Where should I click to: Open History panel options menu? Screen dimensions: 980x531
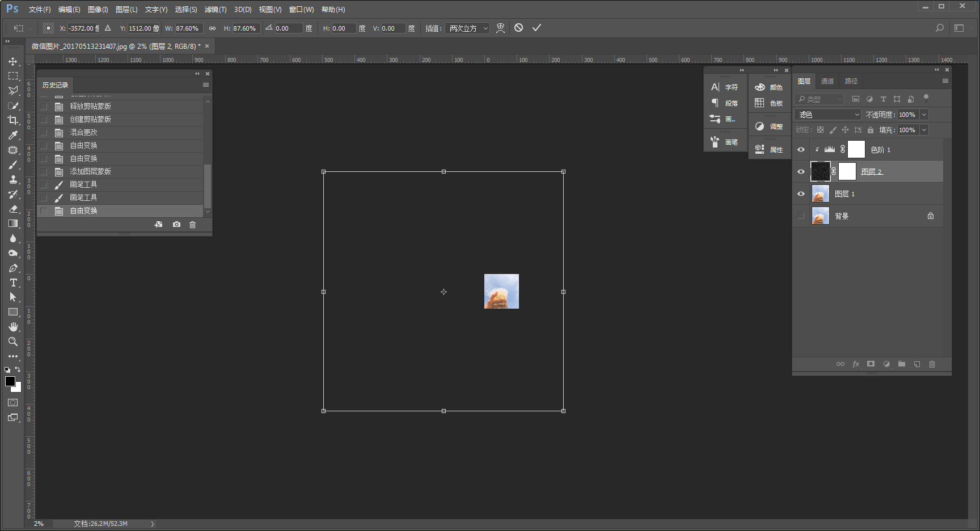(x=206, y=85)
